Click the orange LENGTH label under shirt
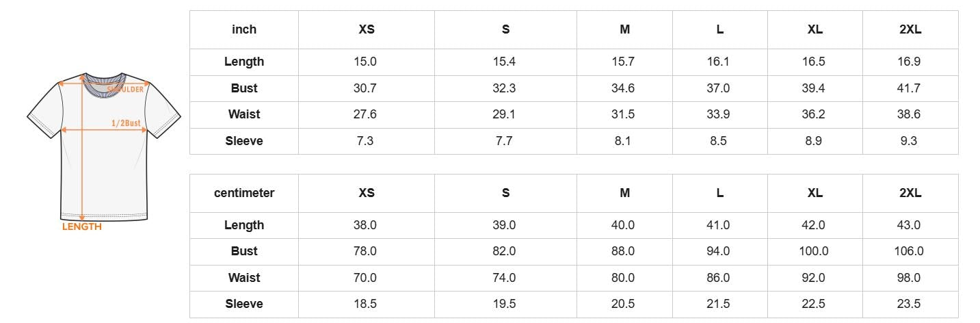The height and width of the screenshot is (323, 980). [82, 227]
